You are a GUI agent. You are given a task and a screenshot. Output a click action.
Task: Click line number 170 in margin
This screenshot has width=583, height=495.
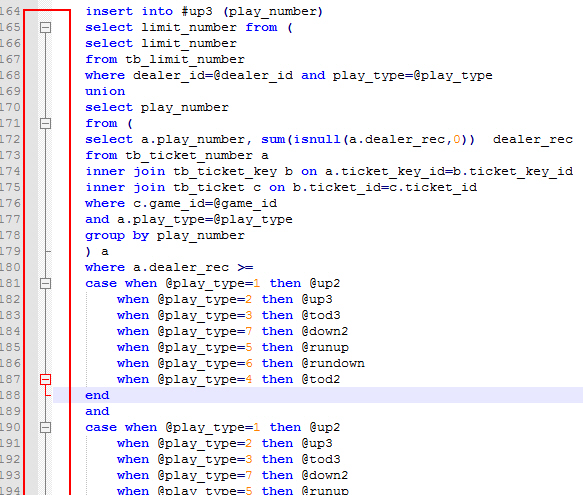[x=10, y=107]
